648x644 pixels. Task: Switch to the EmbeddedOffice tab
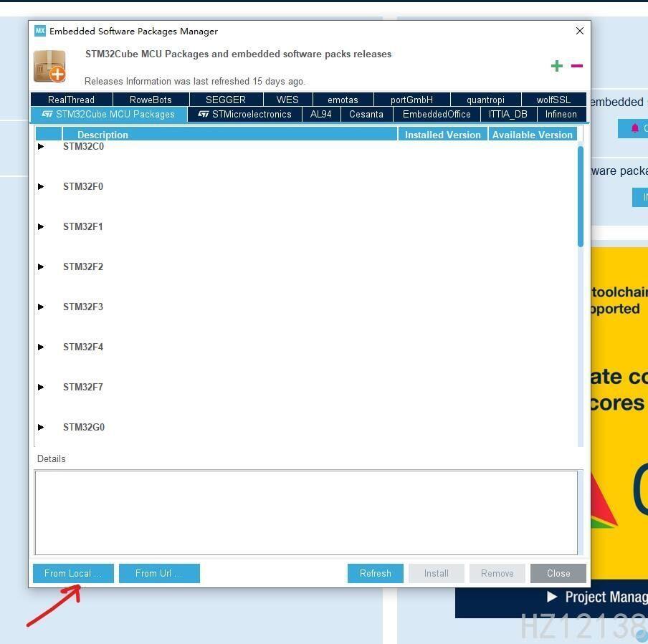point(437,114)
